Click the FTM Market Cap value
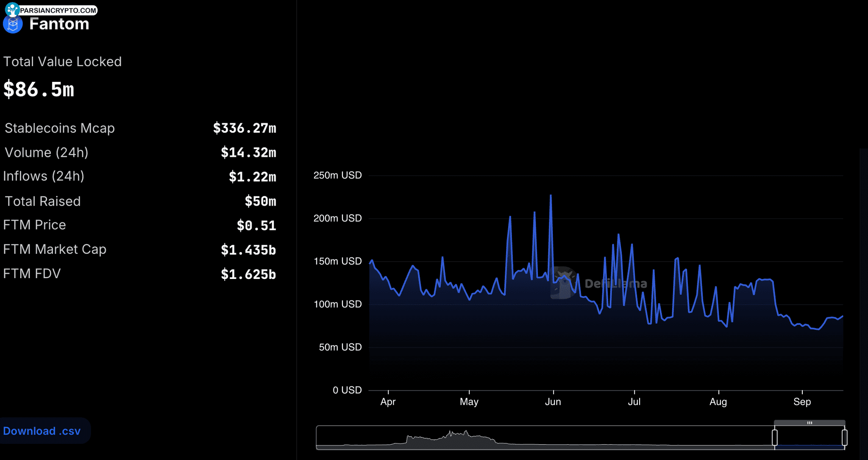 pyautogui.click(x=248, y=250)
